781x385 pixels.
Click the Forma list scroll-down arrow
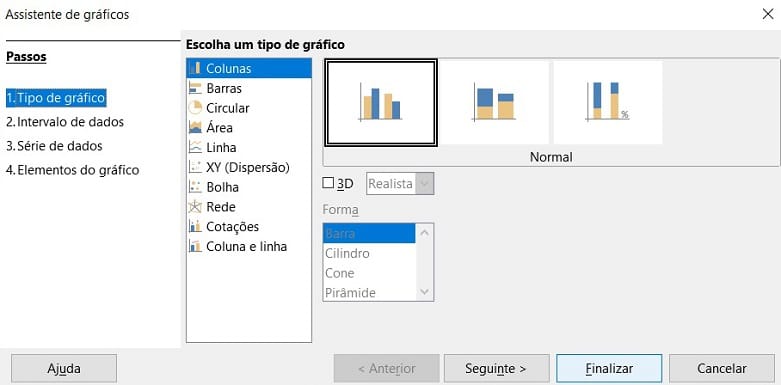pos(424,292)
